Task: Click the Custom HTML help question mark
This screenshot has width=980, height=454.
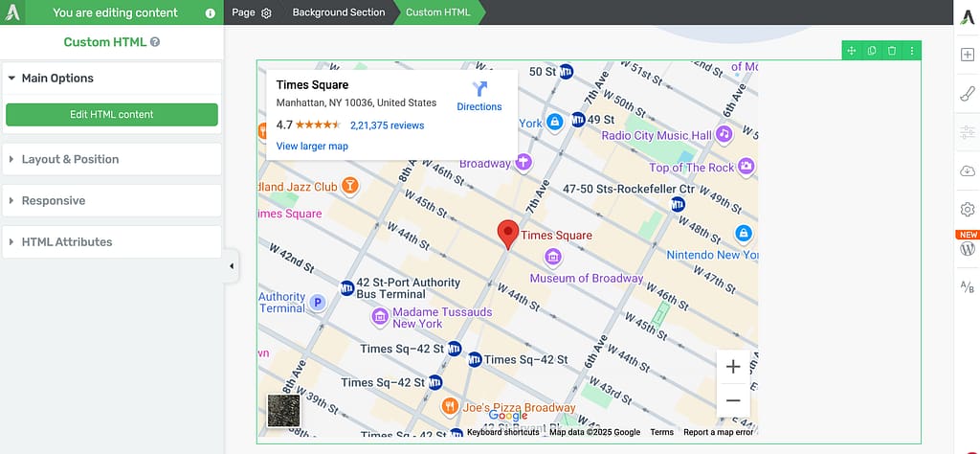Action: [x=155, y=42]
